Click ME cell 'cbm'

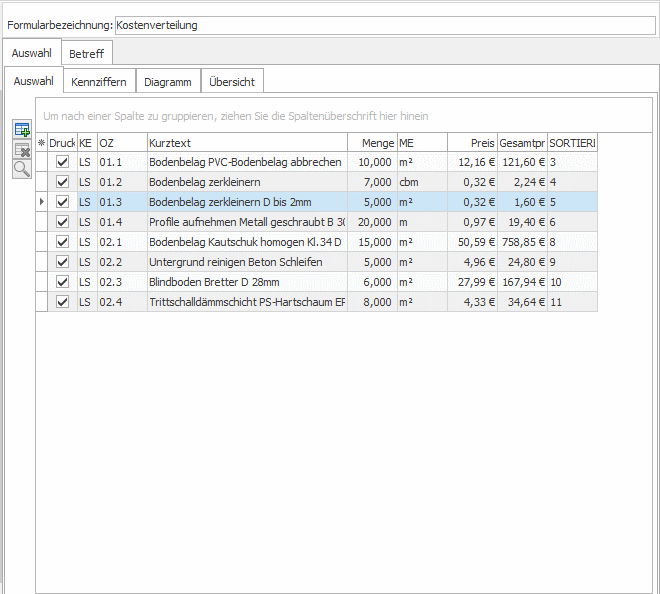click(422, 182)
